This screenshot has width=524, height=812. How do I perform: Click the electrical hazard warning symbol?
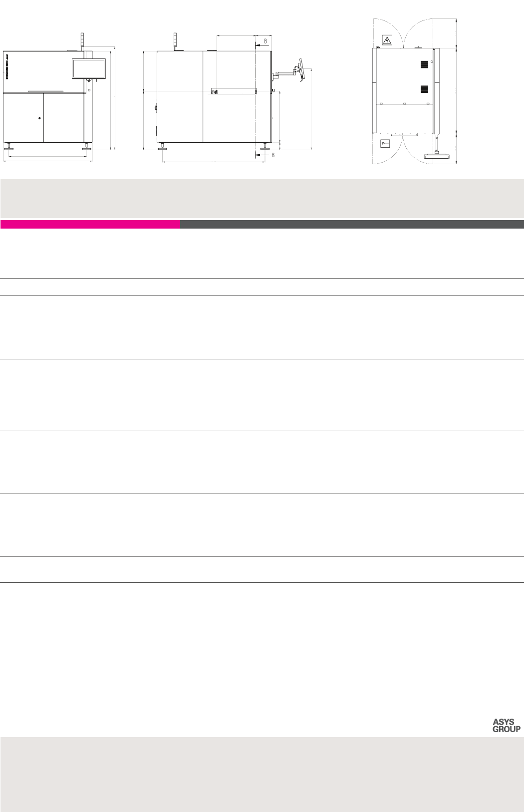click(386, 40)
